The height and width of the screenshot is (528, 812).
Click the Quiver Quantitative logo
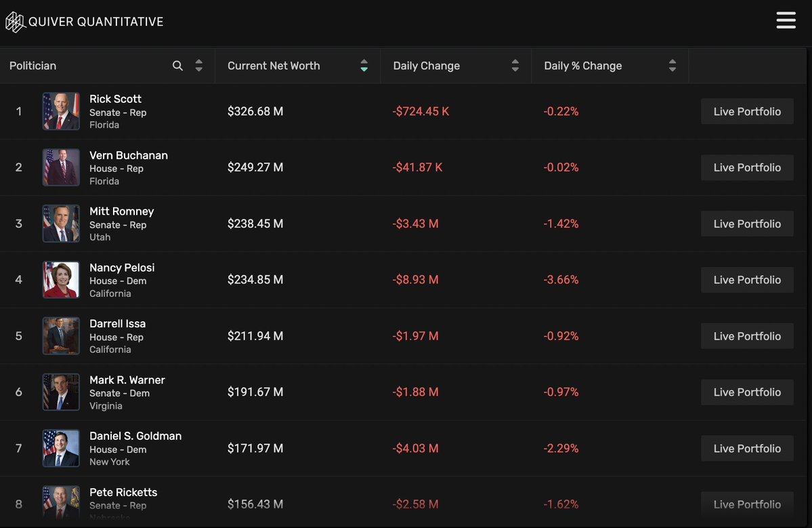[x=85, y=22]
